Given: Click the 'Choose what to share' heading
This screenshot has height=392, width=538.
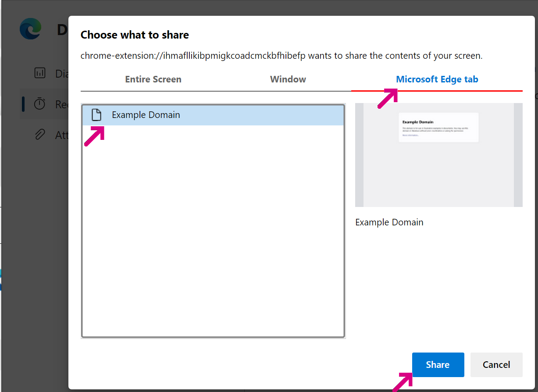Looking at the screenshot, I should [135, 35].
